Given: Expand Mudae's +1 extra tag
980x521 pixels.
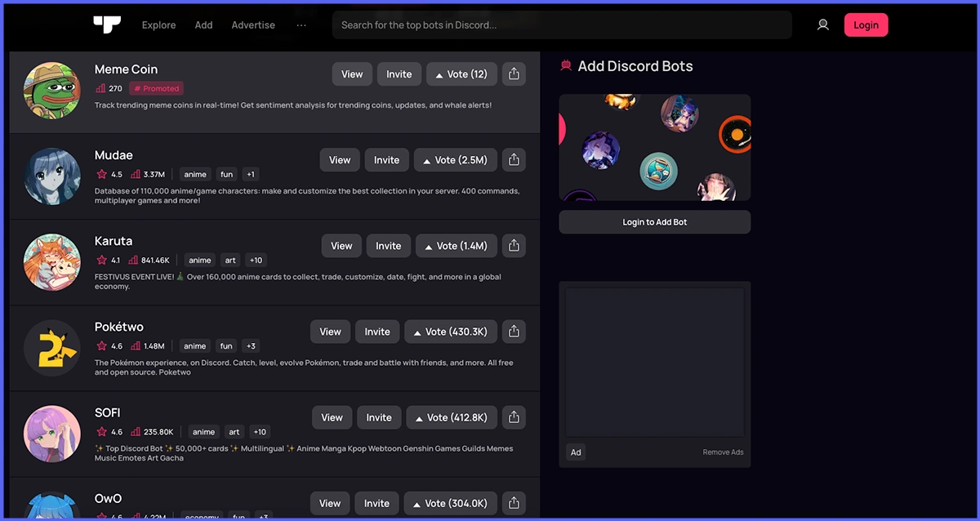Looking at the screenshot, I should pos(251,175).
